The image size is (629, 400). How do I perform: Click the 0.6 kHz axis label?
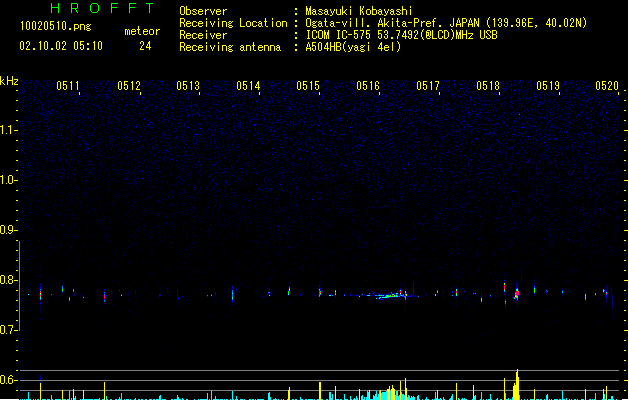[x=9, y=380]
